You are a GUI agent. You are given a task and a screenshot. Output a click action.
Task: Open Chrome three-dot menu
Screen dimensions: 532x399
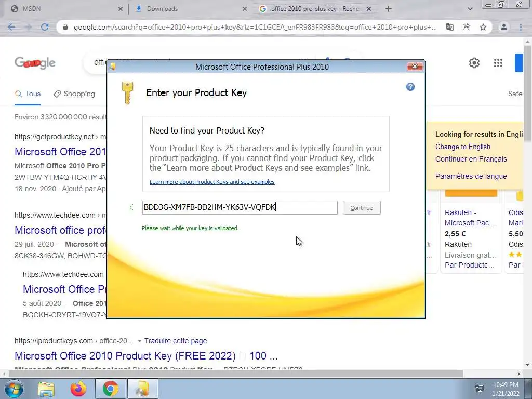(521, 27)
